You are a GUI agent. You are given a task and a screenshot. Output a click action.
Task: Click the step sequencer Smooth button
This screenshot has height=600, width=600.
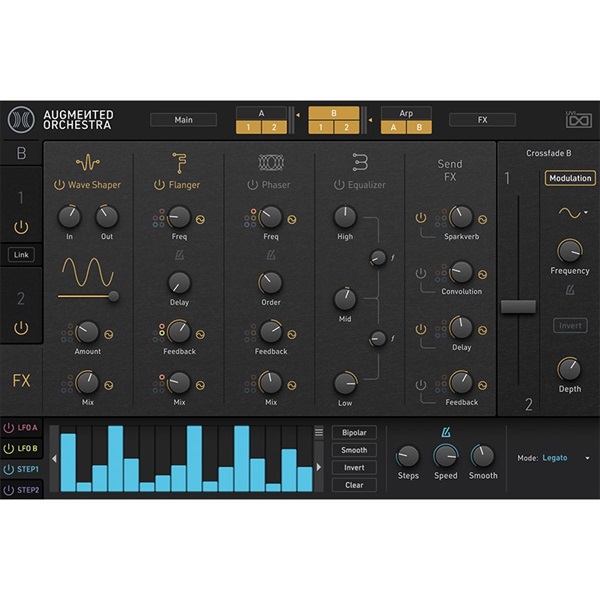click(354, 450)
